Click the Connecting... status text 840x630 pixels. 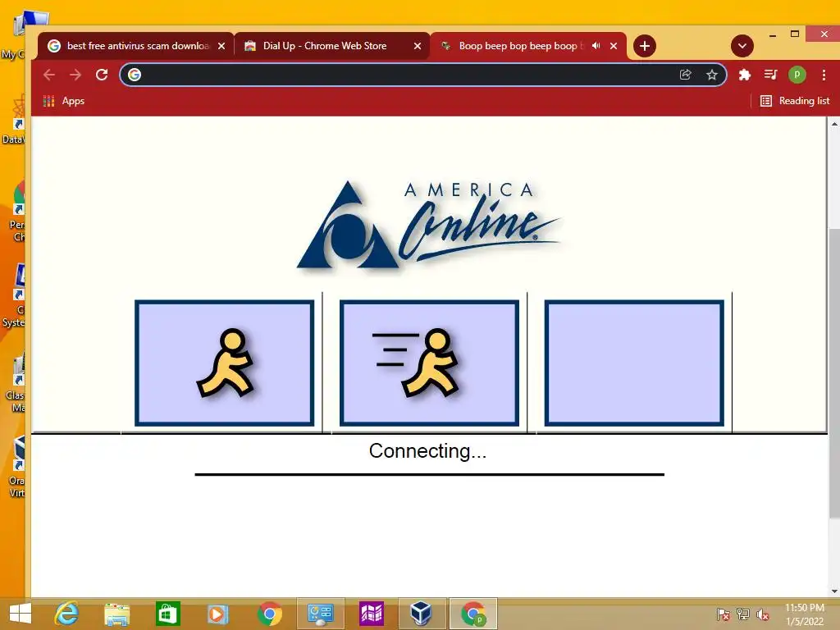427,451
